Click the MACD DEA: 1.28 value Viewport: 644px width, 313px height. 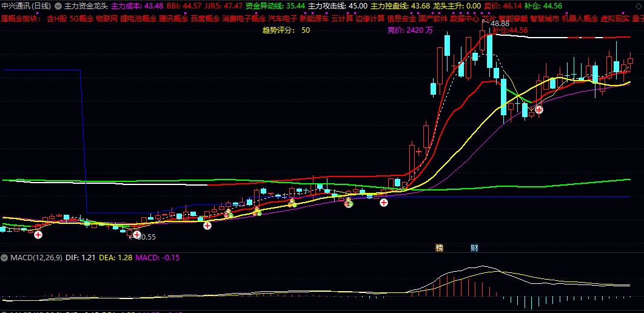pyautogui.click(x=115, y=258)
